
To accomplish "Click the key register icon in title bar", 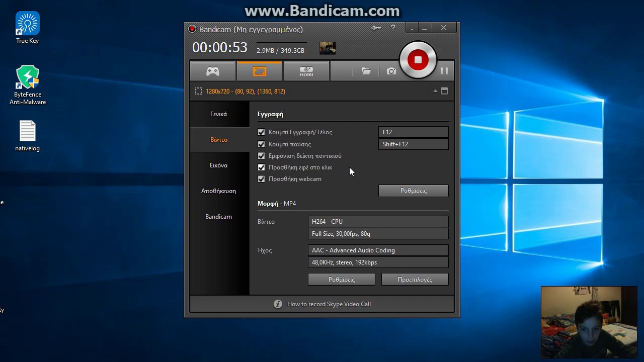I will [x=376, y=28].
